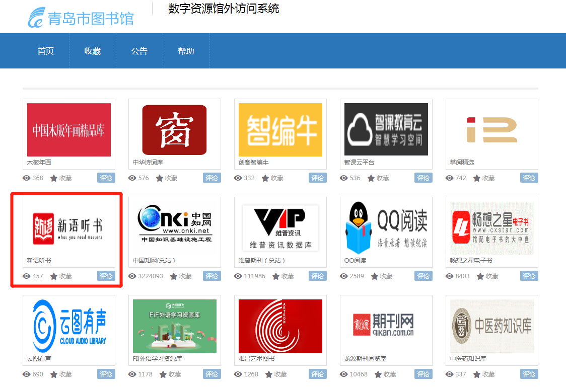
Task: Open the 掌阅精选 thumbnail
Action: coord(491,130)
